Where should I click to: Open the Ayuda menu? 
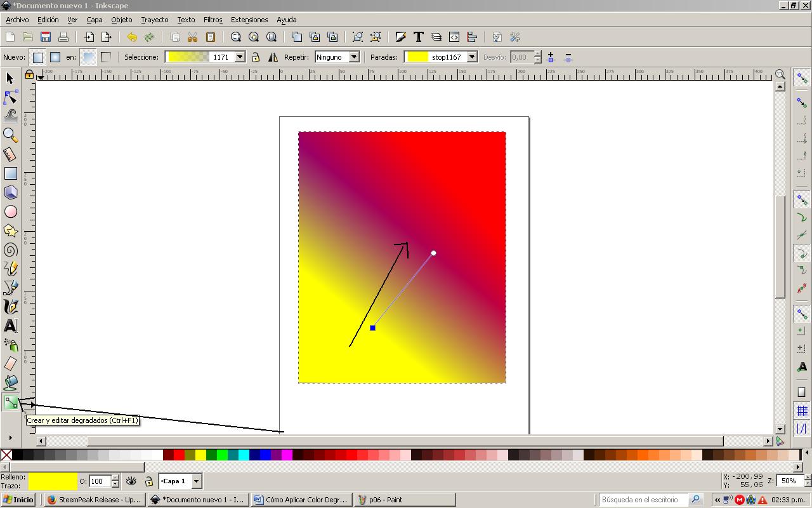[x=287, y=20]
